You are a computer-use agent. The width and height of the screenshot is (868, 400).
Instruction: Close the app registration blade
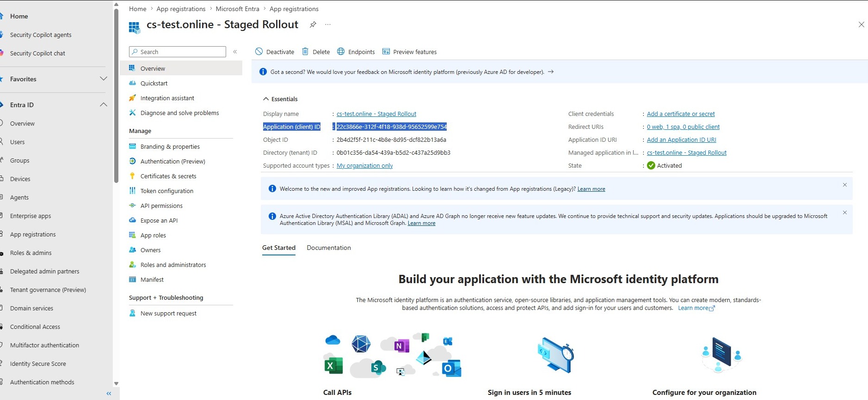(x=861, y=24)
